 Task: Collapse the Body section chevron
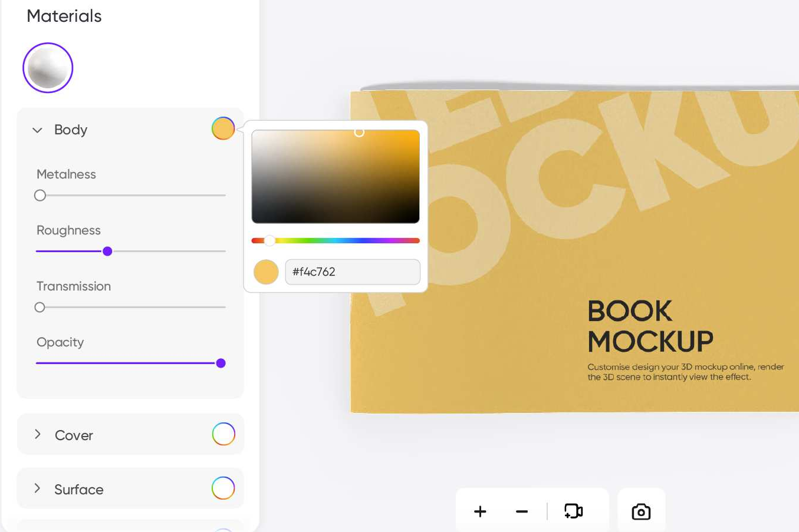pos(37,130)
